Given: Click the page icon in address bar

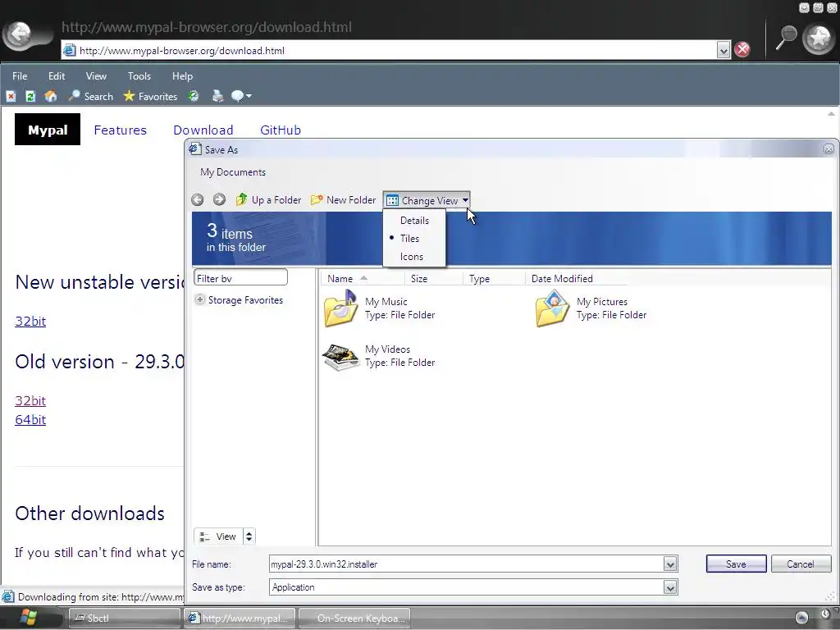Looking at the screenshot, I should (70, 50).
